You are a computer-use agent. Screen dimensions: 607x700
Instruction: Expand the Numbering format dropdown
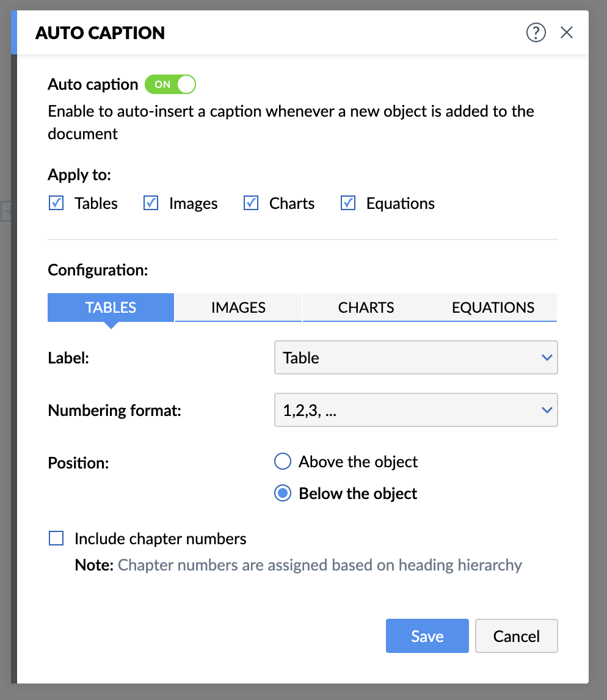click(415, 410)
